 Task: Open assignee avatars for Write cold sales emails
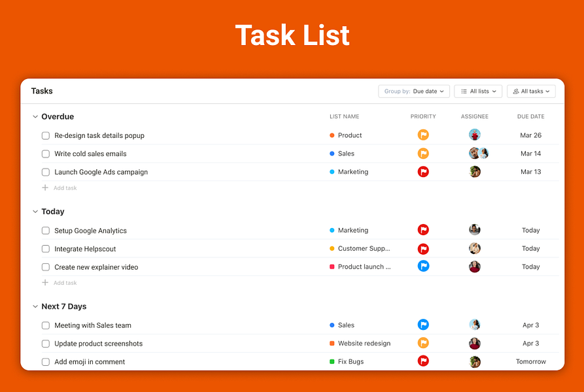[x=479, y=154]
